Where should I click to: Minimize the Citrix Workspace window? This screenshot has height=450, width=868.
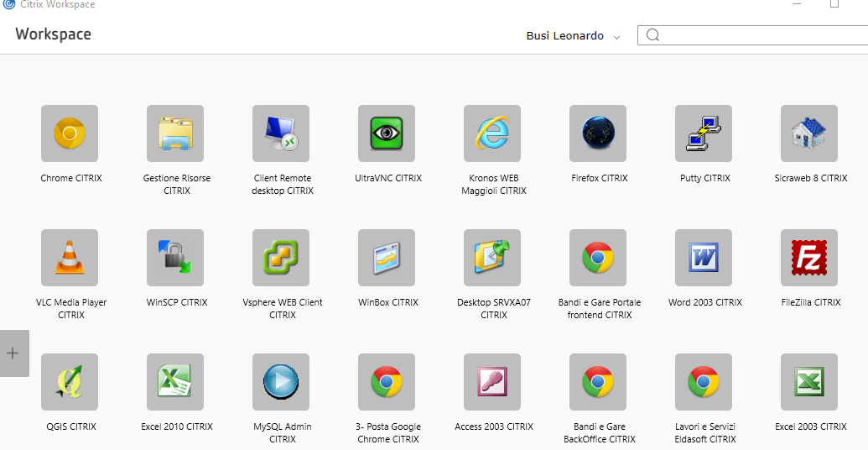(797, 3)
